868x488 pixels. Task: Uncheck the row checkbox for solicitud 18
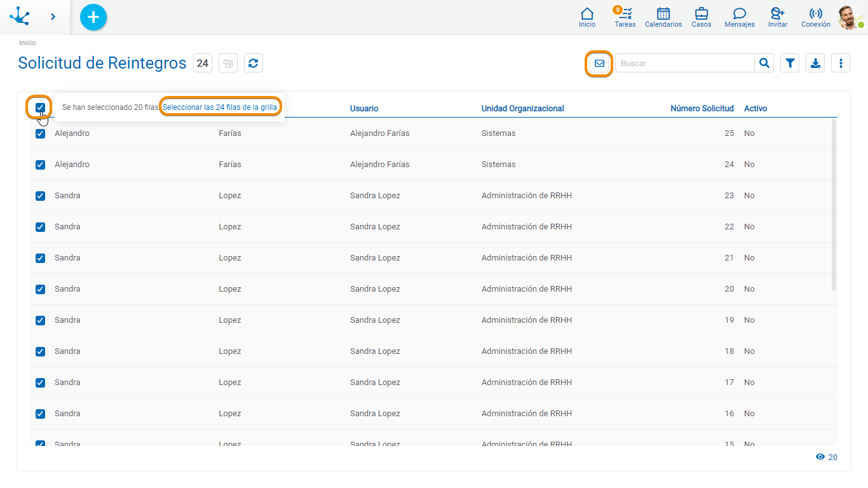tap(40, 351)
